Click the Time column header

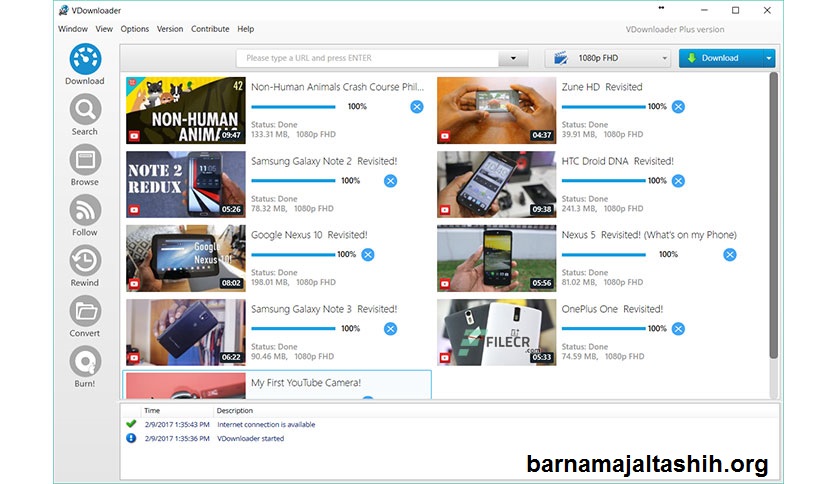click(x=152, y=410)
